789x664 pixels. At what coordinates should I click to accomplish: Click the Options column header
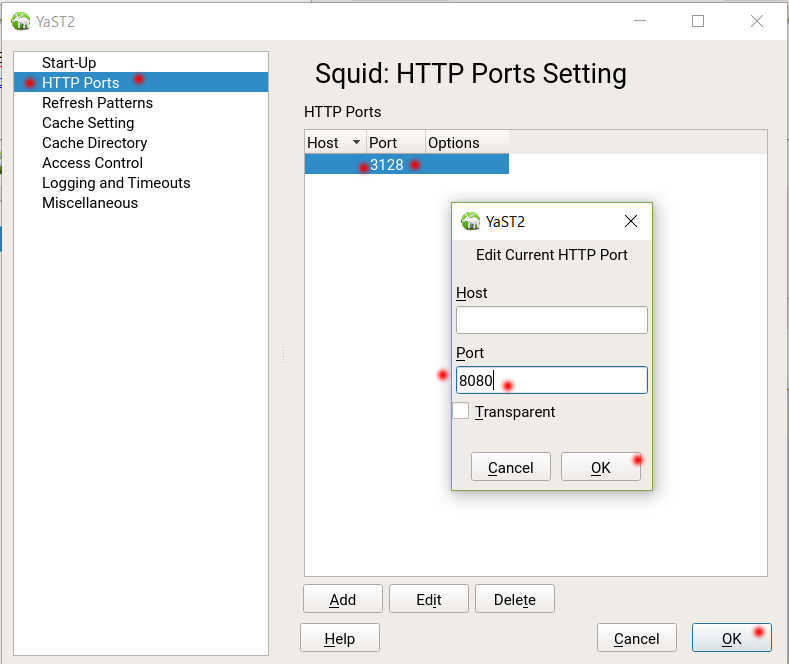467,142
